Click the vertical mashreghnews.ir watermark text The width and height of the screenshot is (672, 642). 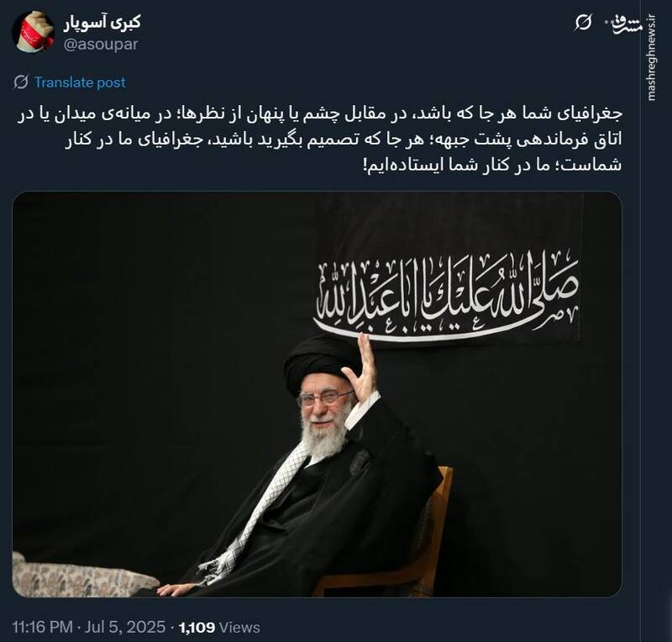pos(652,58)
